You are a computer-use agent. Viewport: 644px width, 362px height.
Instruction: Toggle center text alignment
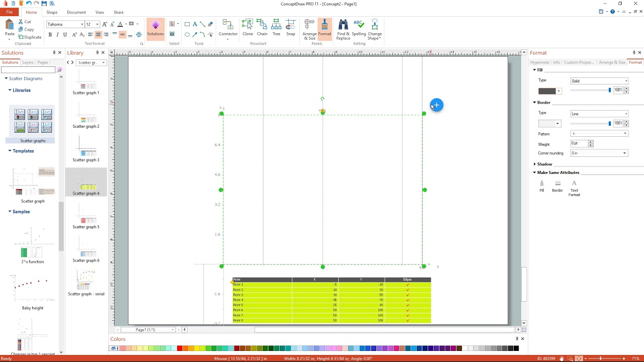click(x=98, y=35)
